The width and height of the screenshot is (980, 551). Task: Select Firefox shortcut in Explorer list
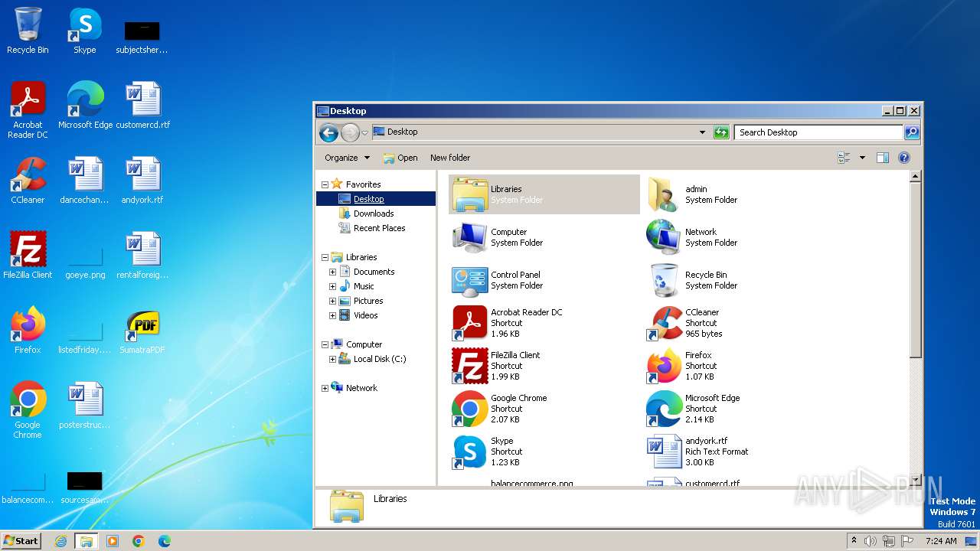tap(664, 366)
